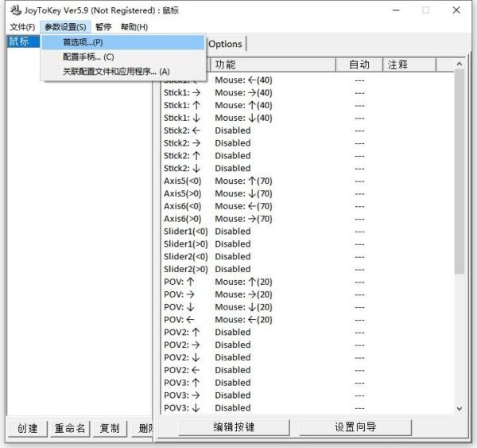Image resolution: width=477 pixels, height=448 pixels.
Task: Click Mouse: →(40) function cell
Action: point(244,92)
